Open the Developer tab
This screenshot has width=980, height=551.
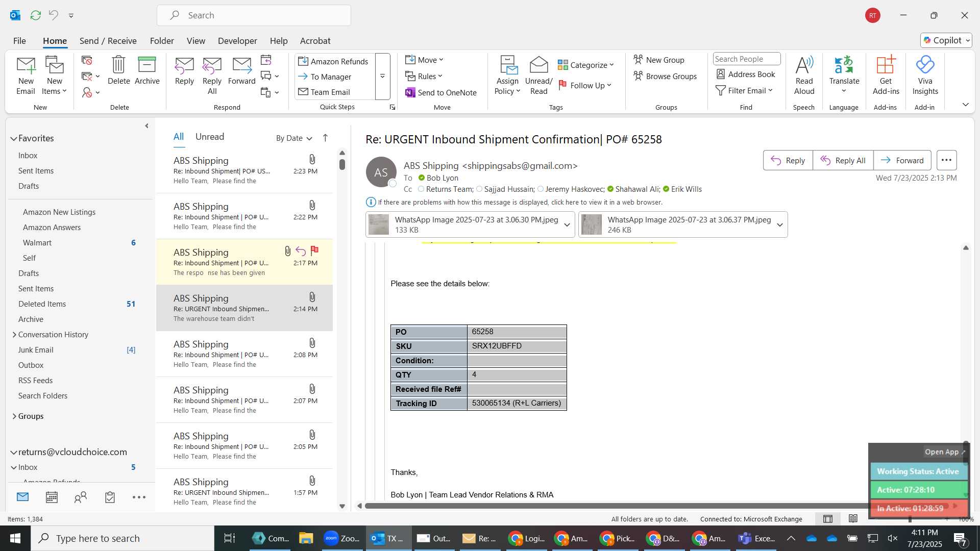click(x=237, y=41)
